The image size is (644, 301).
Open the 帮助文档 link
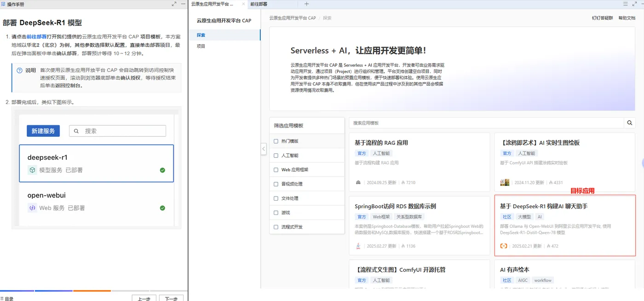coord(627,18)
